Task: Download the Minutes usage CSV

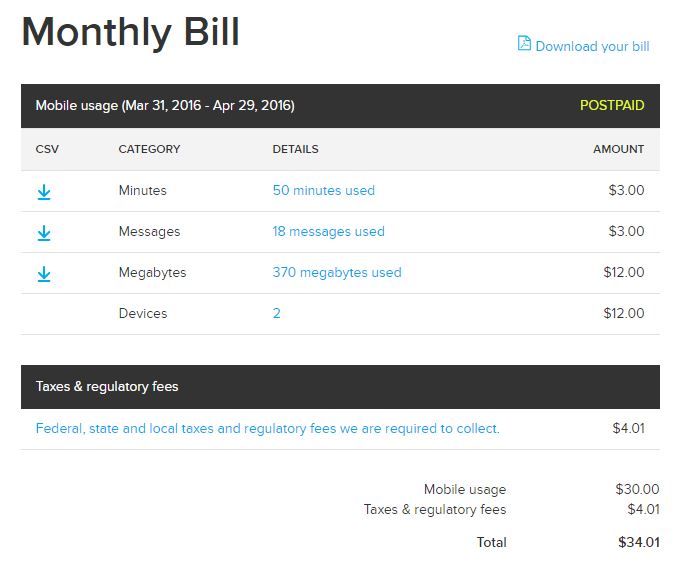Action: click(x=44, y=191)
